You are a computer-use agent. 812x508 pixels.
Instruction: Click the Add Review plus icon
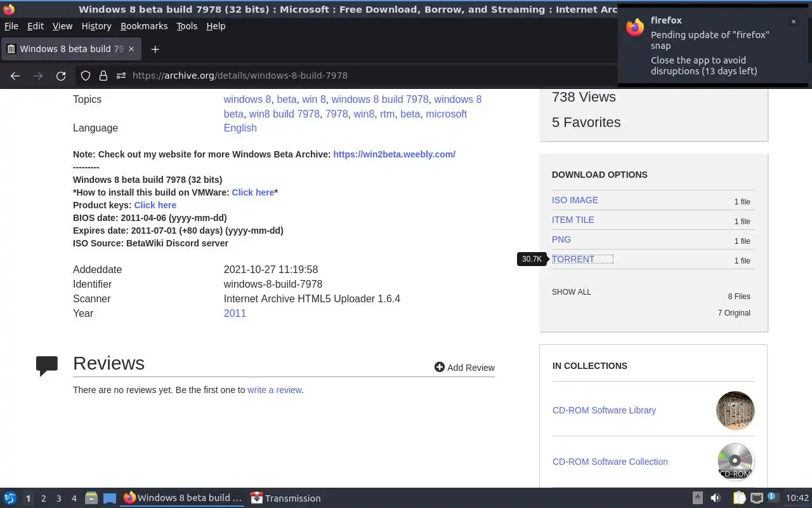(x=439, y=367)
